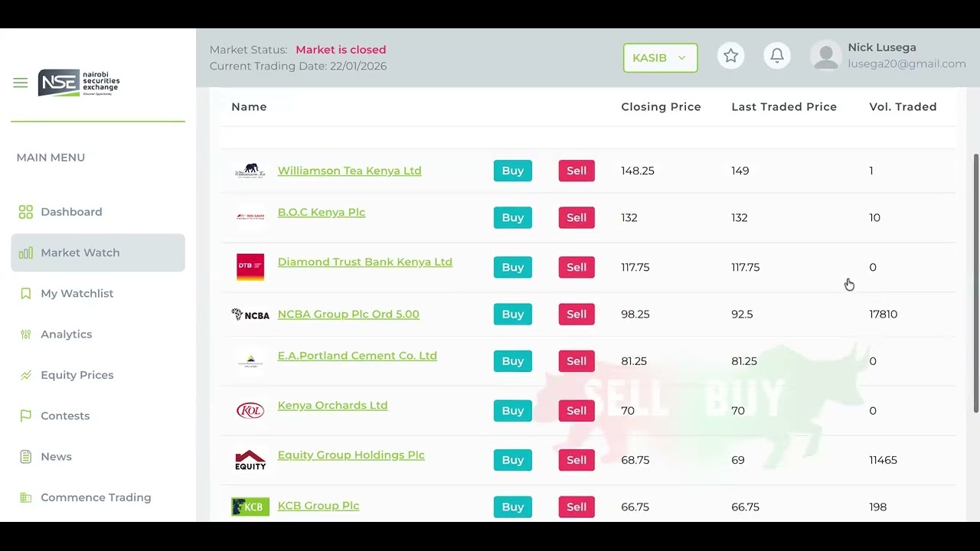
Task: Open the notifications bell
Action: click(777, 56)
